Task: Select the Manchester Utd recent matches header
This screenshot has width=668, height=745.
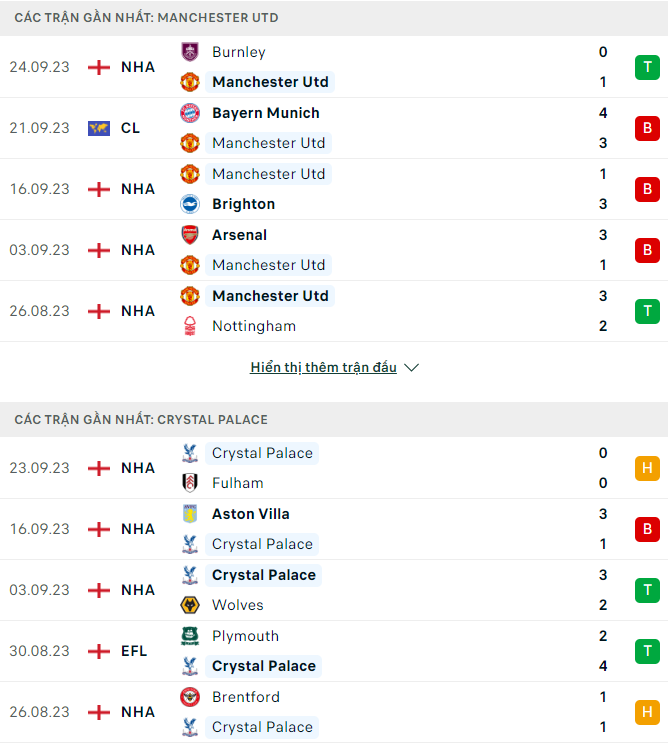Action: (x=147, y=18)
